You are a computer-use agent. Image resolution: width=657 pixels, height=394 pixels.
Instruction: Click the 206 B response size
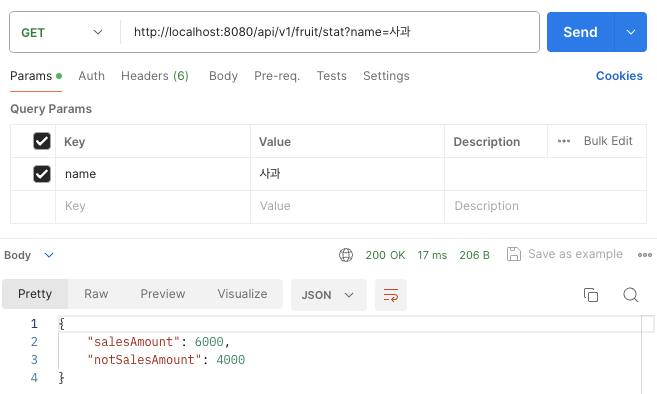pyautogui.click(x=474, y=255)
